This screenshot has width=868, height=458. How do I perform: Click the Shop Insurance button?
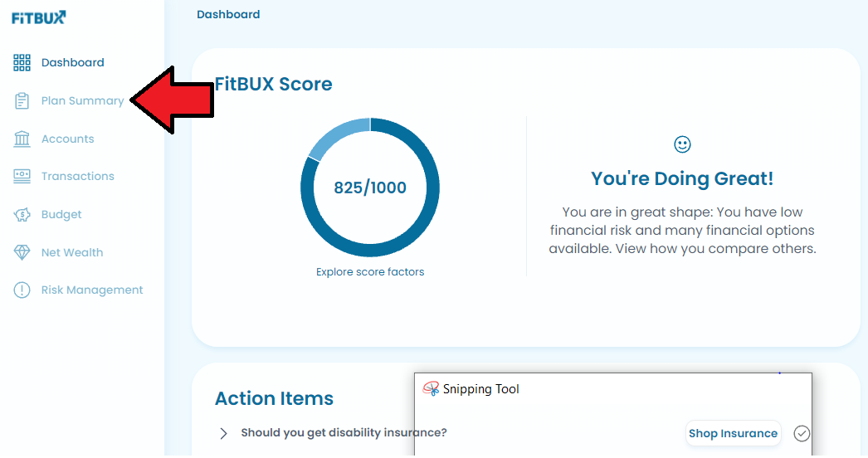(733, 433)
